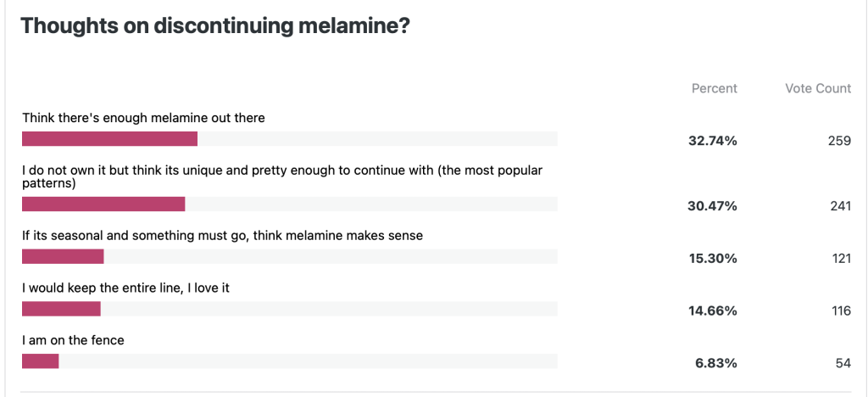
Task: Click the poll title about discontinuing melamine
Action: click(215, 25)
